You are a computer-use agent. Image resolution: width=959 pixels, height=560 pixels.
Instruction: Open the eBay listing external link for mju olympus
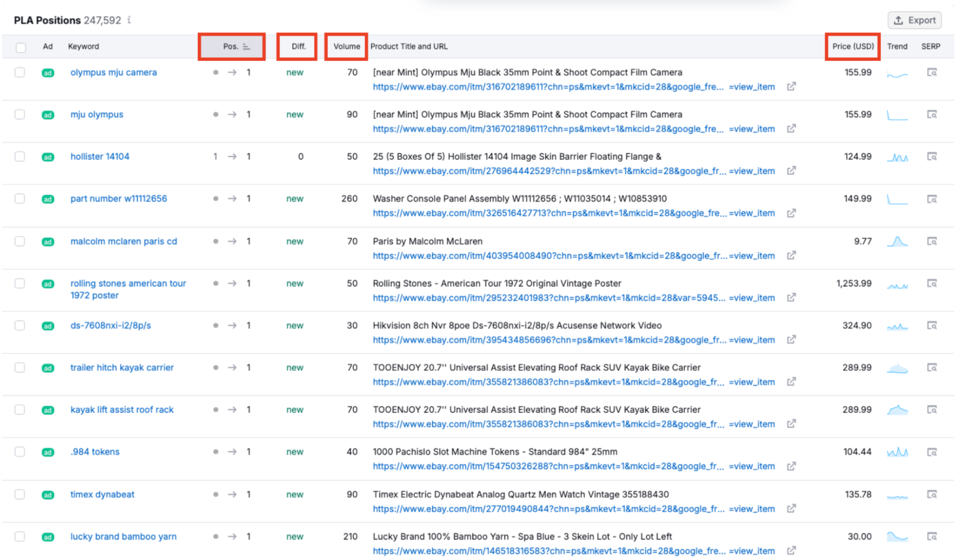point(792,128)
